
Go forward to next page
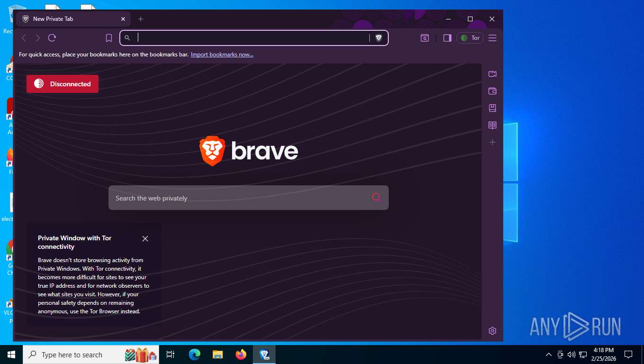(38, 38)
